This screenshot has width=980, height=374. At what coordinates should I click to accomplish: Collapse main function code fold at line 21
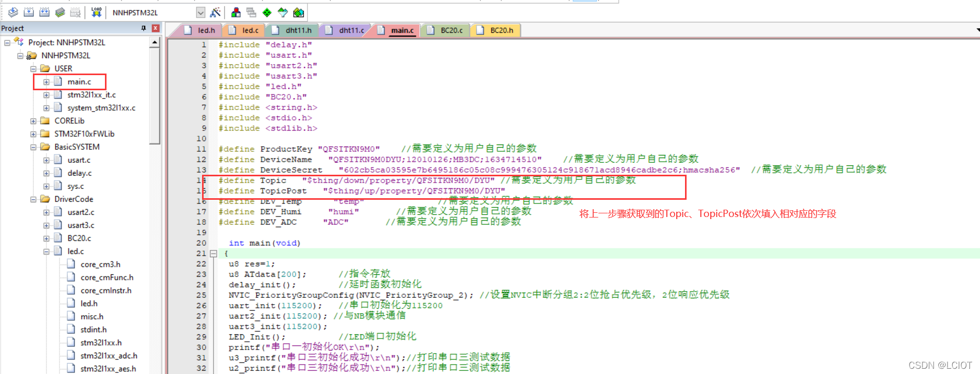[x=213, y=254]
